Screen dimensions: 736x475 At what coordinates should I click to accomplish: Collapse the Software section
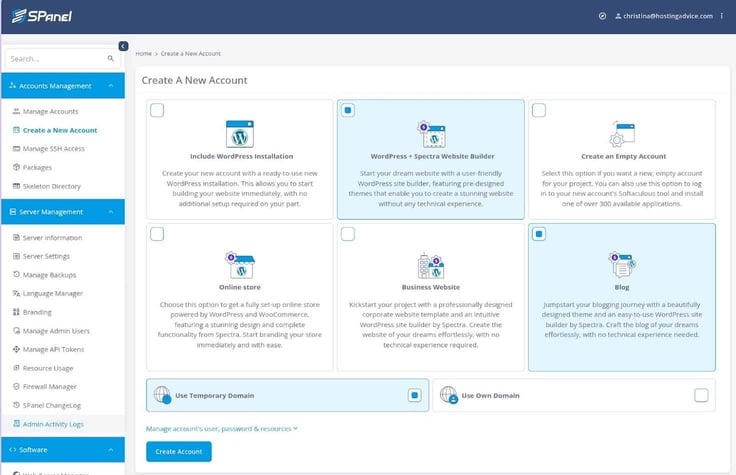[x=111, y=450]
